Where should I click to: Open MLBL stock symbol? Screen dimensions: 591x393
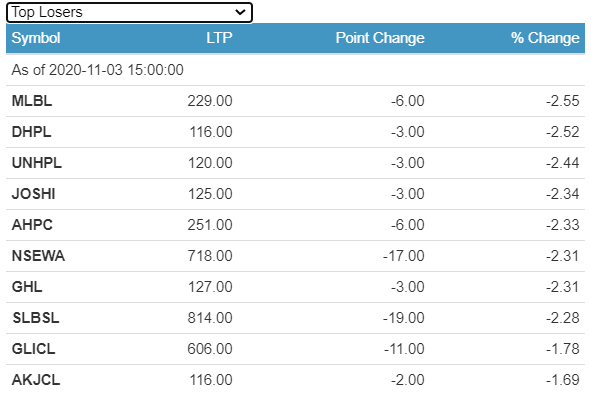coord(32,101)
